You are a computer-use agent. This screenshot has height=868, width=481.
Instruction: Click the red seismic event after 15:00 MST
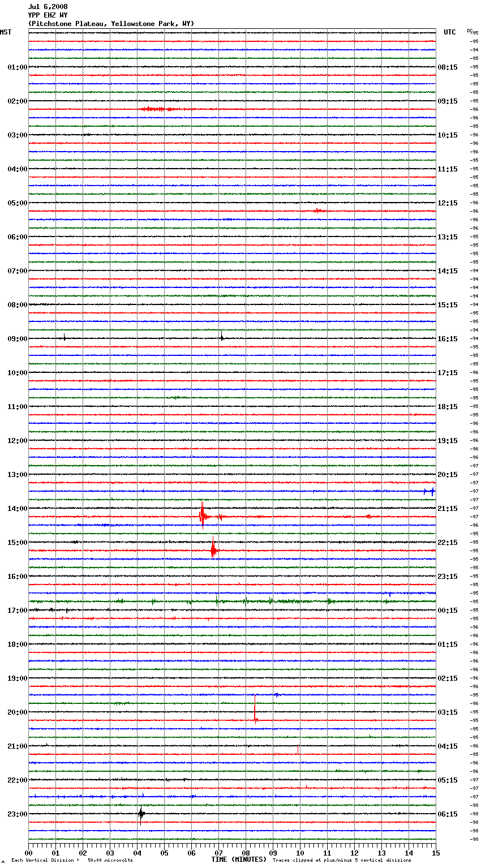coord(213,548)
